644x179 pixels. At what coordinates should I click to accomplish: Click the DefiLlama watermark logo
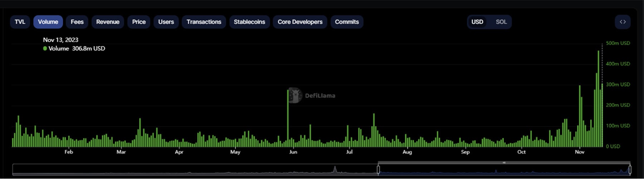pos(295,95)
